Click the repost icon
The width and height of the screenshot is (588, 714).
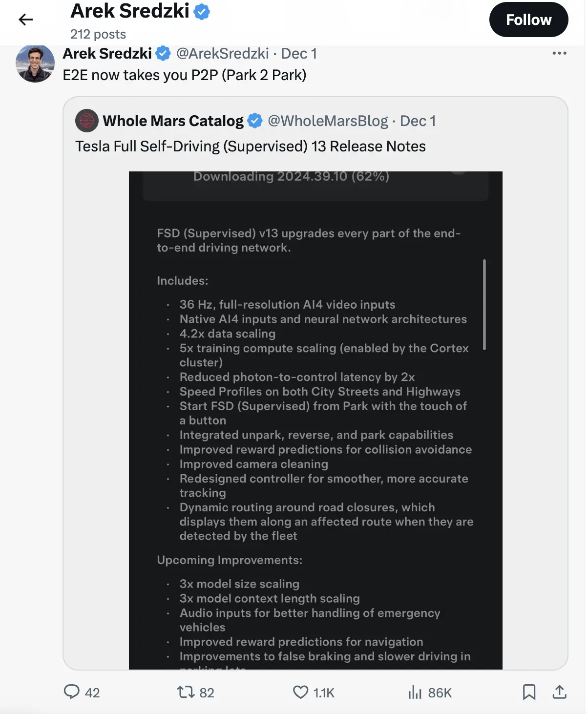pos(186,692)
